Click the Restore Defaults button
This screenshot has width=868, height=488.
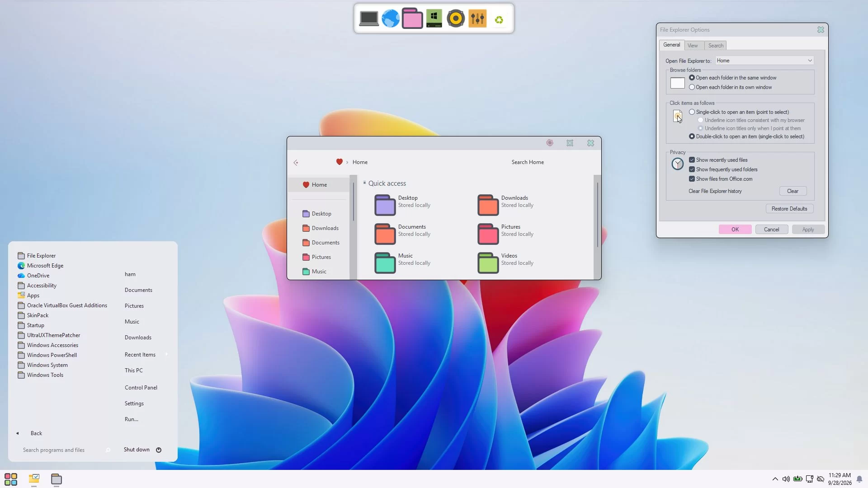pyautogui.click(x=789, y=209)
